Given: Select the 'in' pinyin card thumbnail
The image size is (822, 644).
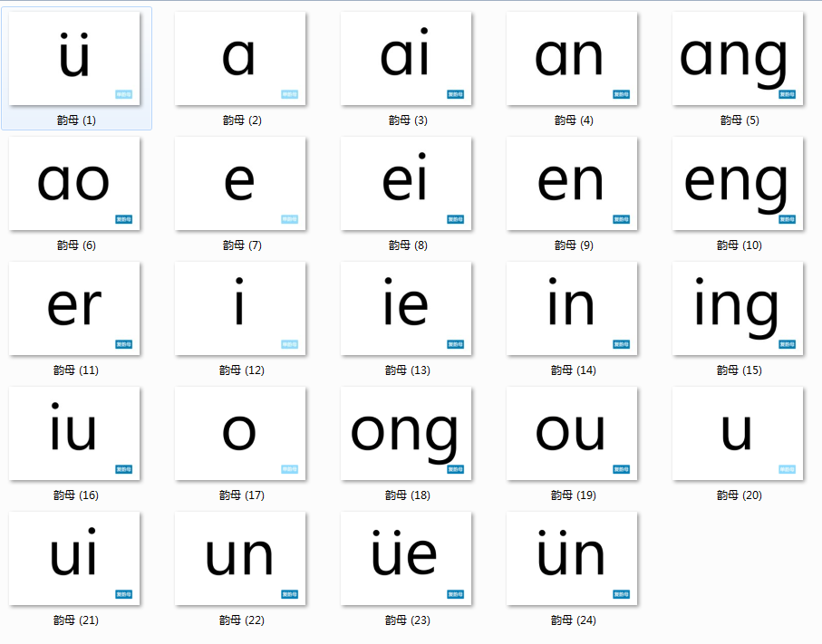Looking at the screenshot, I should [x=572, y=308].
